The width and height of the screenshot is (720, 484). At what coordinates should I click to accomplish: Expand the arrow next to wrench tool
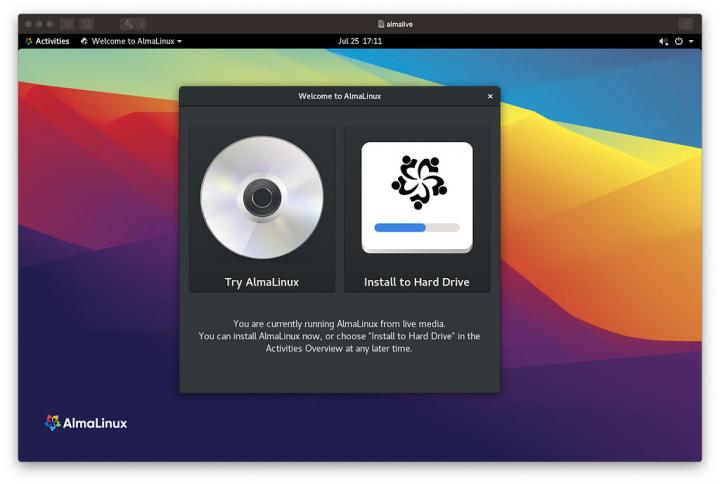(x=142, y=23)
